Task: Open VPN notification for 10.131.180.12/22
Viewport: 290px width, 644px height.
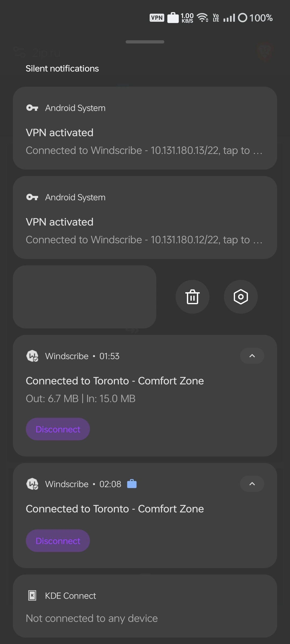Action: (145, 231)
